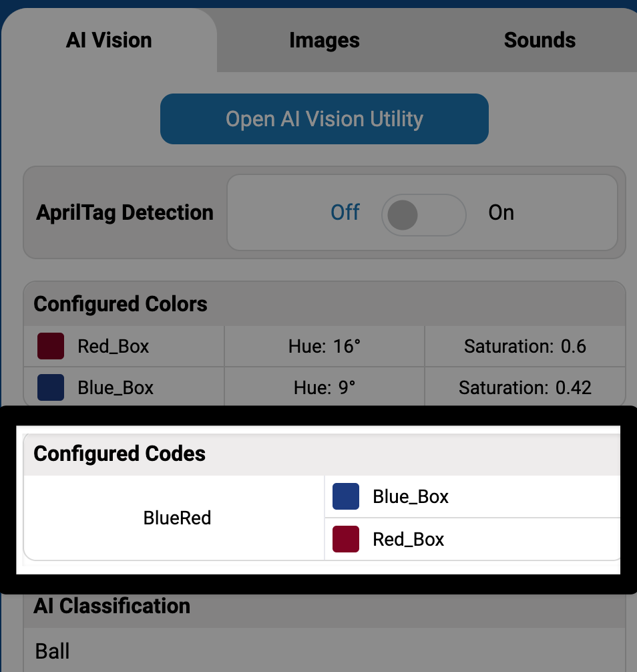Click the Hue 16° value for Red_Box
The image size is (637, 672).
pos(324,346)
